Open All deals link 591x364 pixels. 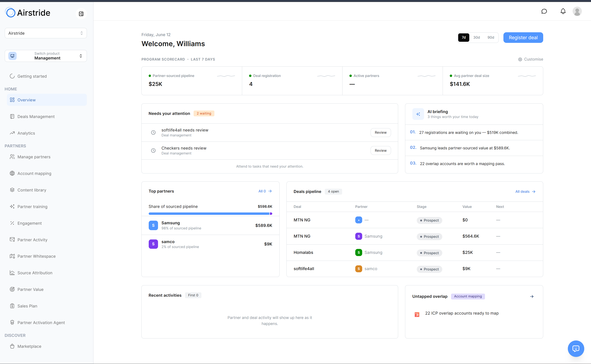525,192
